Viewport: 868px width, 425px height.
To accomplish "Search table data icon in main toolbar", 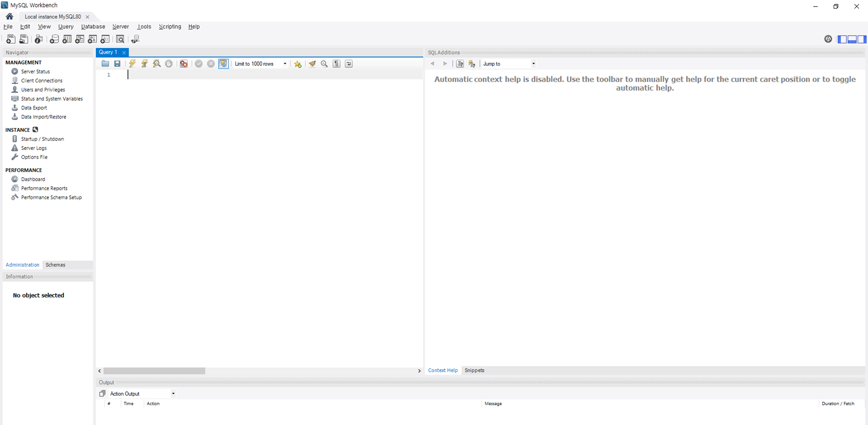I will coord(120,39).
